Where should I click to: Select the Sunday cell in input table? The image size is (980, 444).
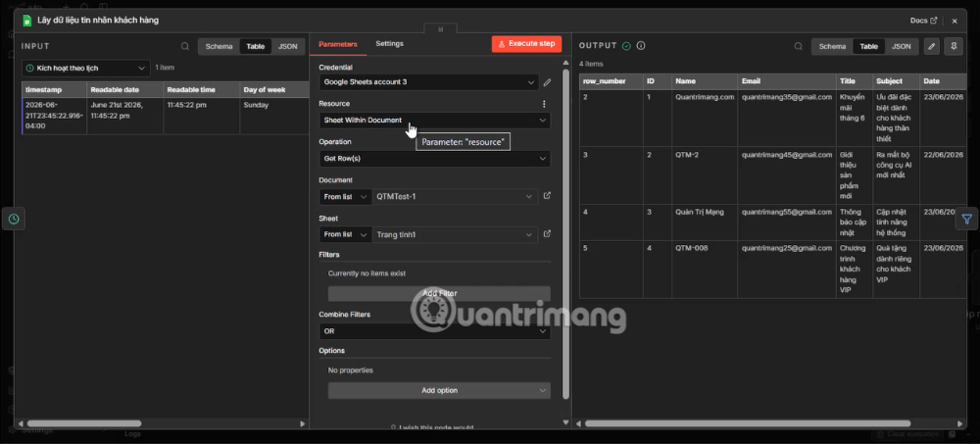274,117
